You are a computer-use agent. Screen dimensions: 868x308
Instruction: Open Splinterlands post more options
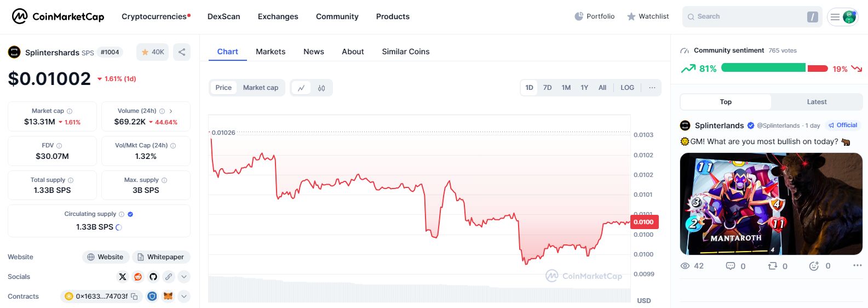(857, 266)
